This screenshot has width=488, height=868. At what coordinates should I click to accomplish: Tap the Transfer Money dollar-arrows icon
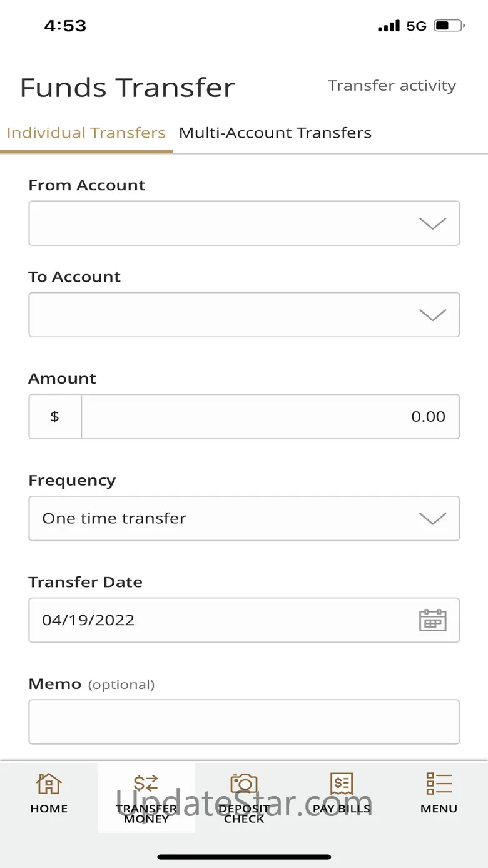(x=146, y=784)
